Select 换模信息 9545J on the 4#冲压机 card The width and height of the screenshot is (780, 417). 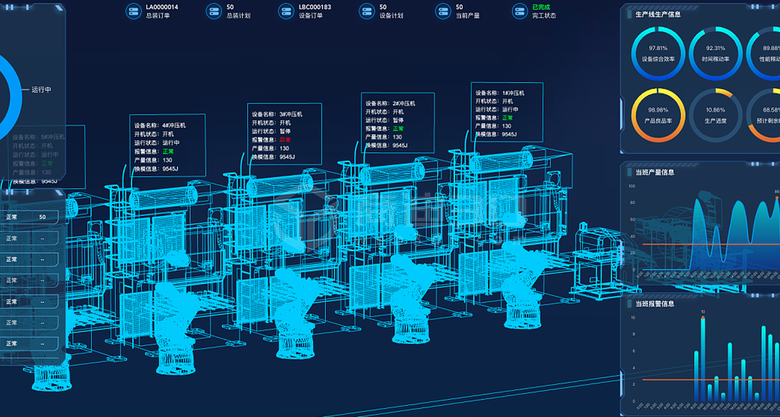tap(156, 169)
